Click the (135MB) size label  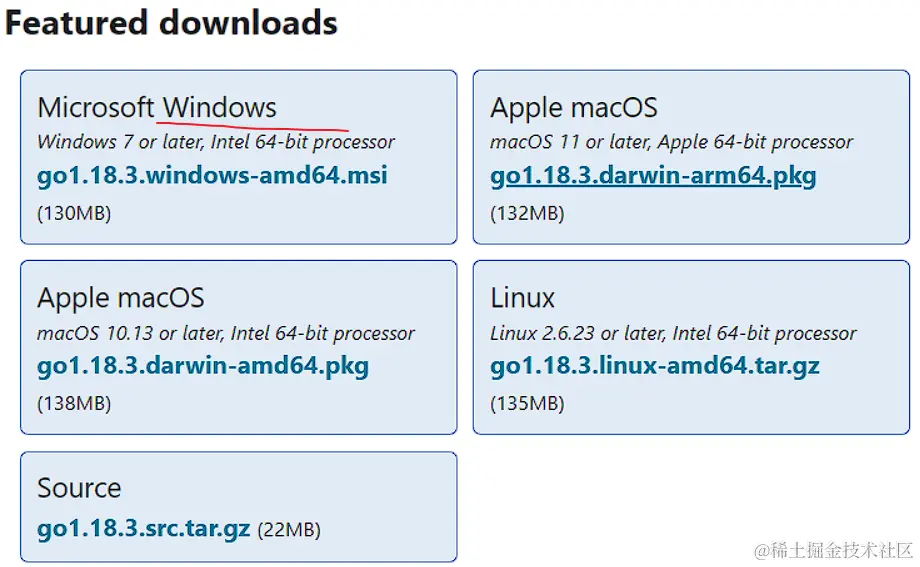coord(527,403)
